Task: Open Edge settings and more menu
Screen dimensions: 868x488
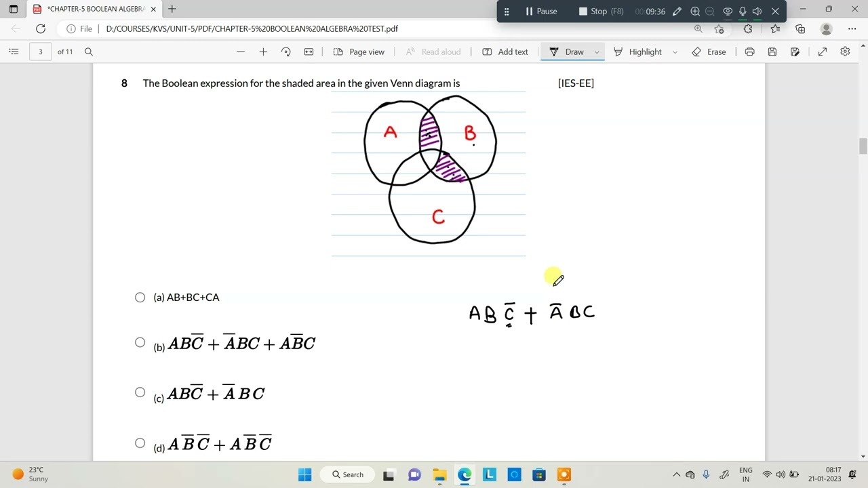Action: [852, 28]
